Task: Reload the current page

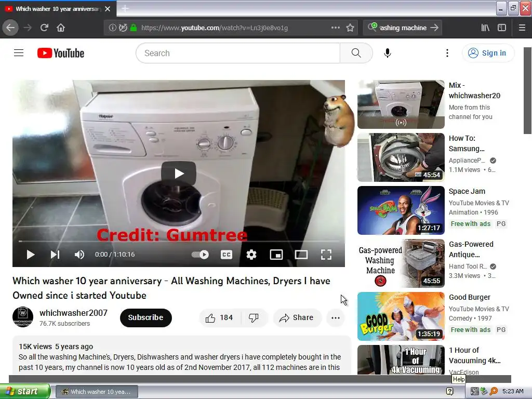Action: (x=44, y=28)
